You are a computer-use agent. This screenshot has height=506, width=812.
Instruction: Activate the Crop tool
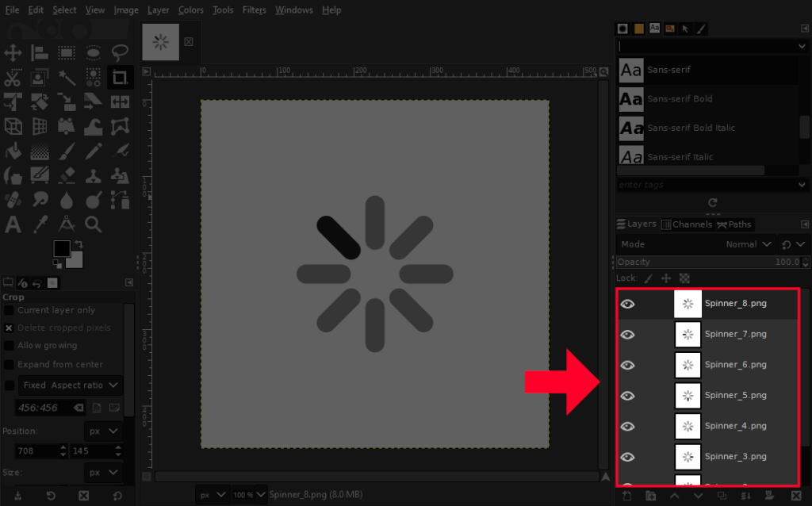point(120,77)
